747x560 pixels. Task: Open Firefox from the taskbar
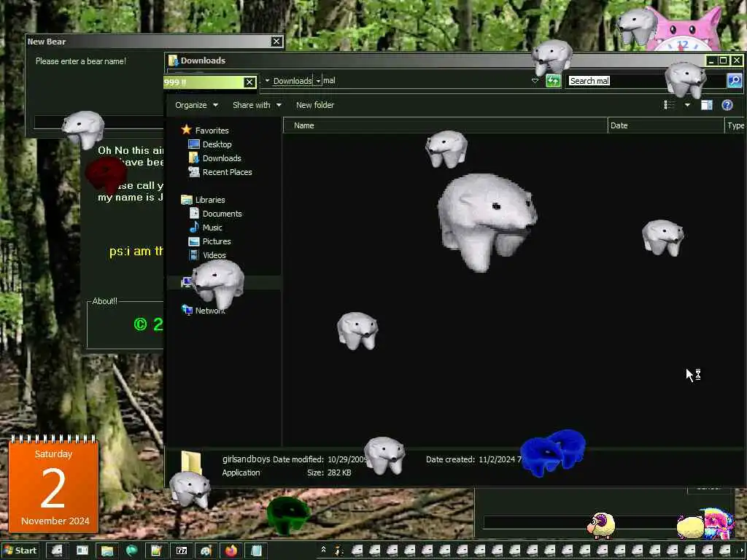coord(231,551)
